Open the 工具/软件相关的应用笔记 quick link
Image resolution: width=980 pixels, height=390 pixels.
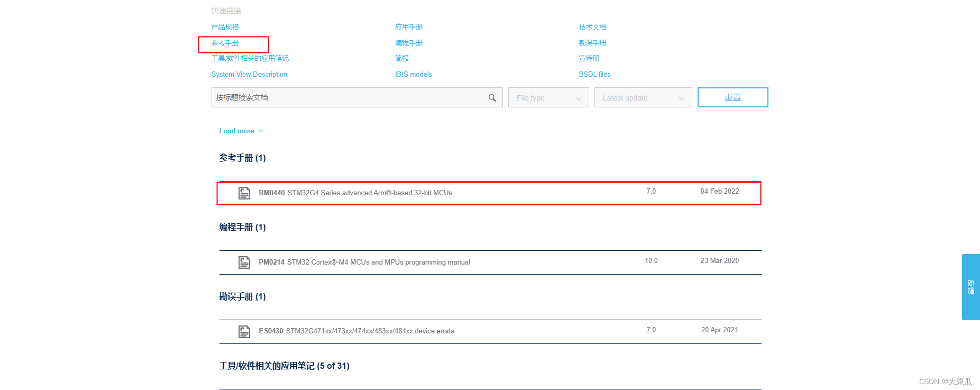250,58
